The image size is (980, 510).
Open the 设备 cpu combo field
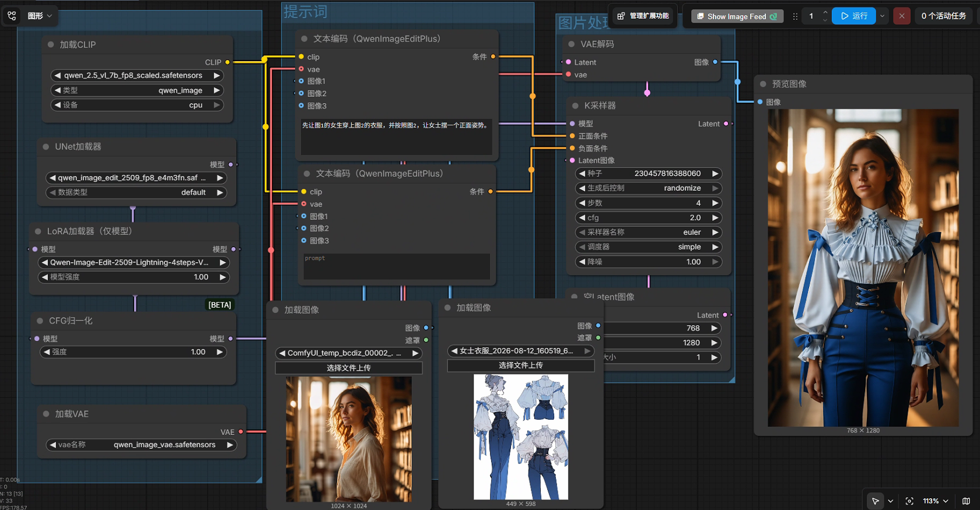point(137,105)
